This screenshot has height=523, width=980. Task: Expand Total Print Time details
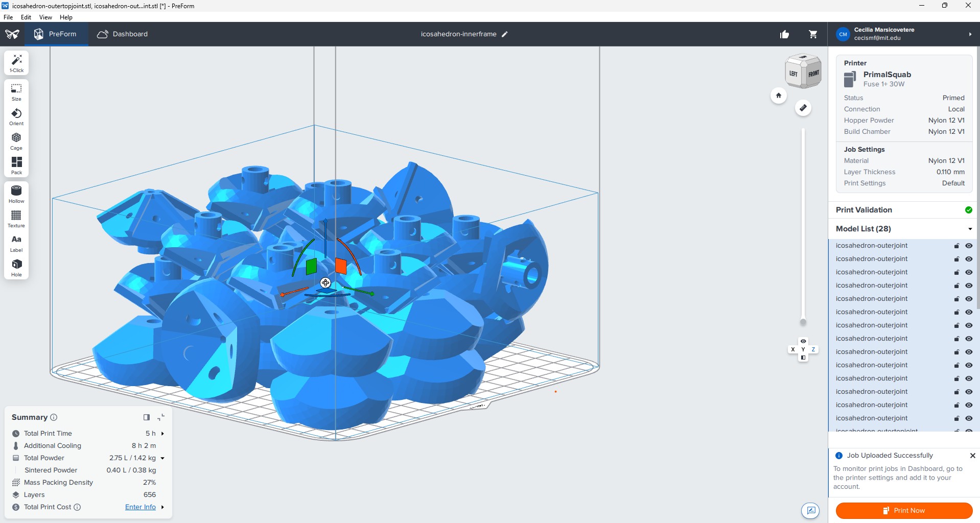[162, 434]
